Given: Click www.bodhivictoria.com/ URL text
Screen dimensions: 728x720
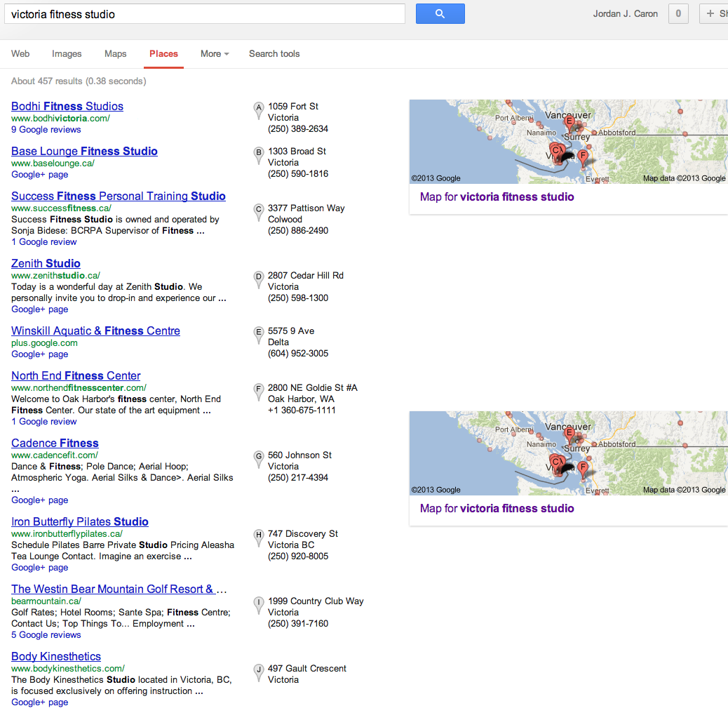Looking at the screenshot, I should (x=60, y=119).
